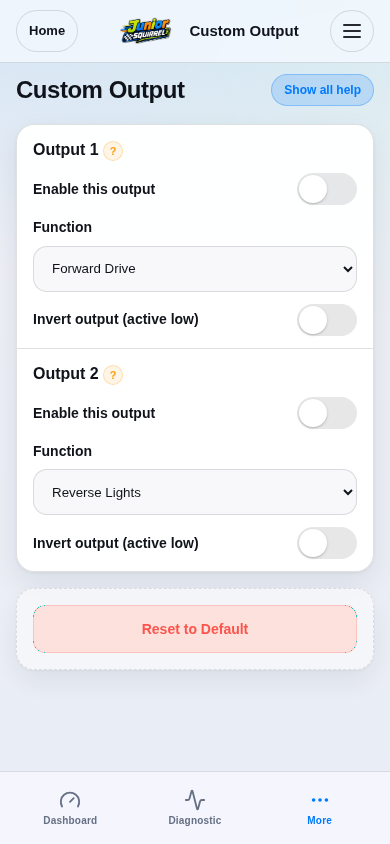Tap the More three-dots icon
Viewport: 390px width, 844px height.
320,800
